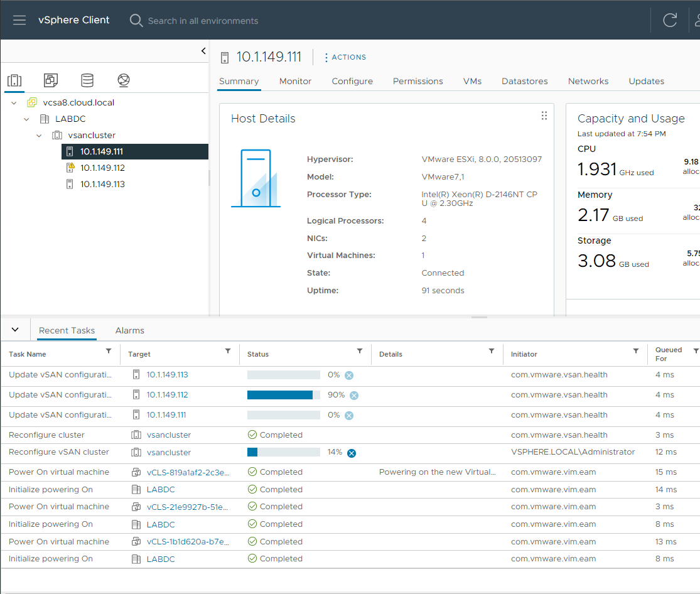Open the Networking inventory view icon
This screenshot has width=700, height=594.
pos(123,80)
